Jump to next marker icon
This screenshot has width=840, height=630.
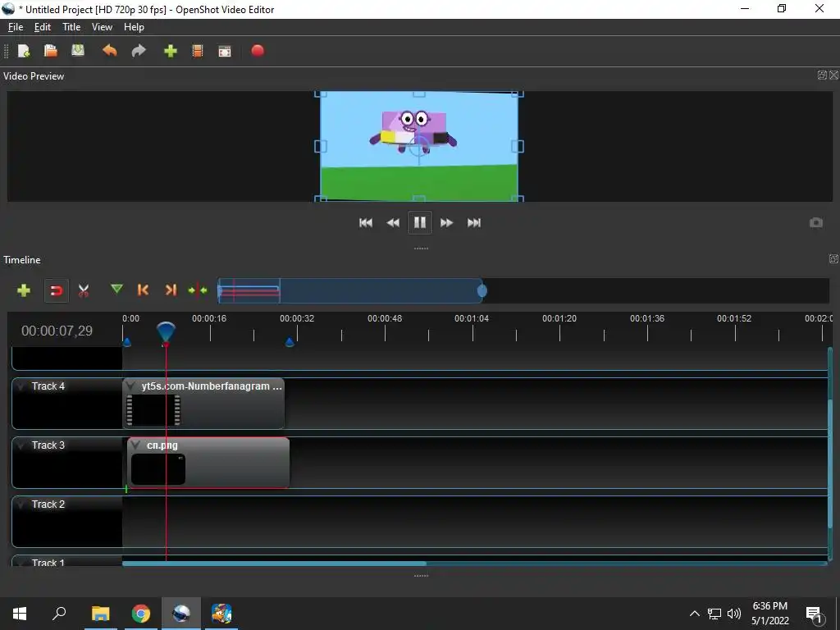coord(171,290)
